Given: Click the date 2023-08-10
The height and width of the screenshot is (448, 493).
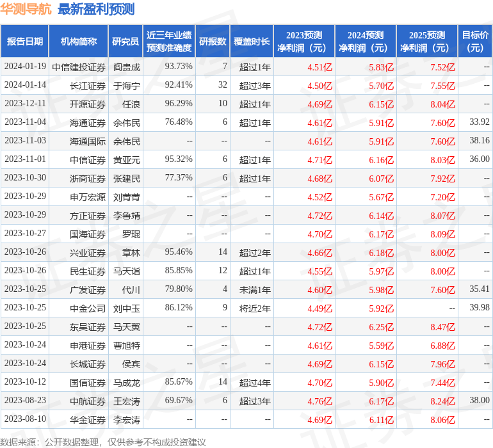Looking at the screenshot, I should 25,419.
